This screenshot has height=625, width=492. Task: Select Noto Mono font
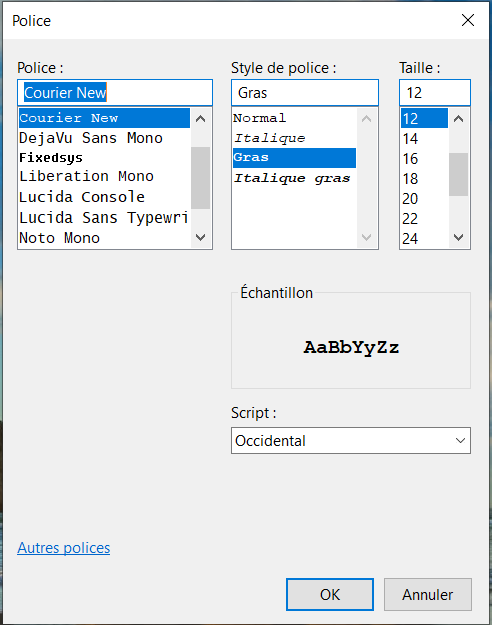pyautogui.click(x=104, y=238)
